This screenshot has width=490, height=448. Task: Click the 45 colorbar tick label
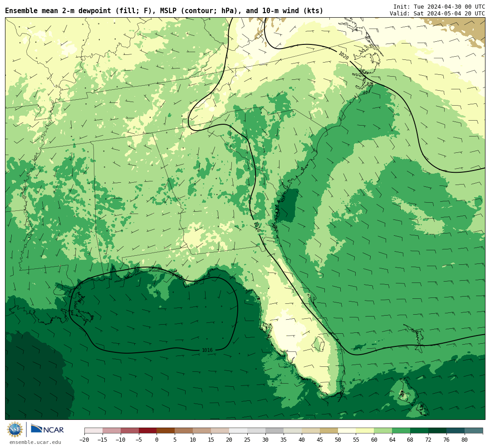(x=320, y=440)
